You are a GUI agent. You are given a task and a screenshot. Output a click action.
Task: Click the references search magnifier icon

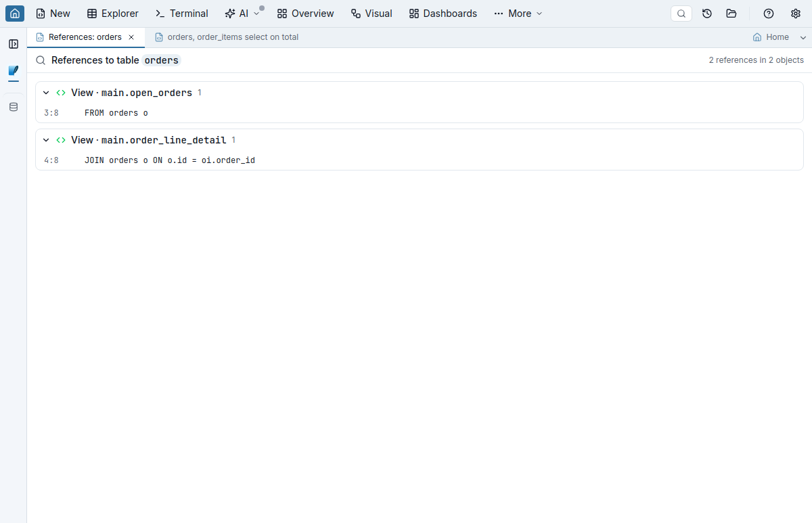(41, 60)
